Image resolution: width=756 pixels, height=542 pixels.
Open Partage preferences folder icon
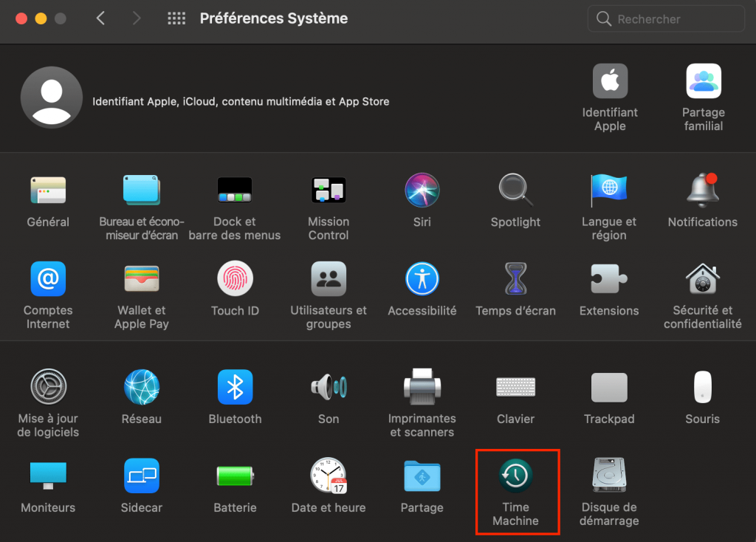[422, 476]
